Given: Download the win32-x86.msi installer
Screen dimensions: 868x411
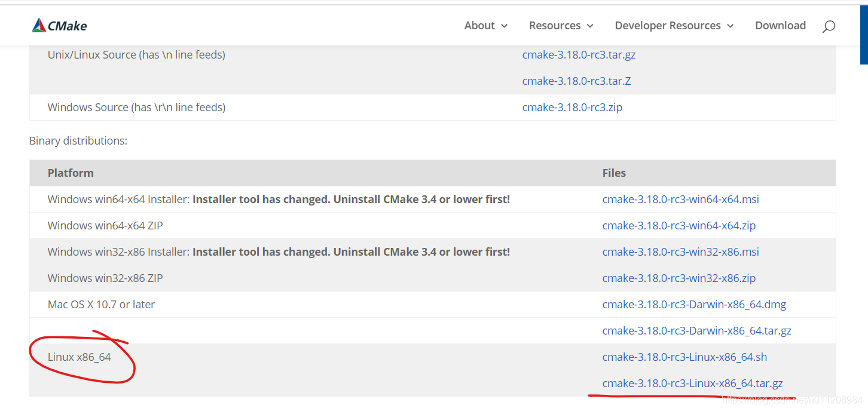Looking at the screenshot, I should click(680, 252).
